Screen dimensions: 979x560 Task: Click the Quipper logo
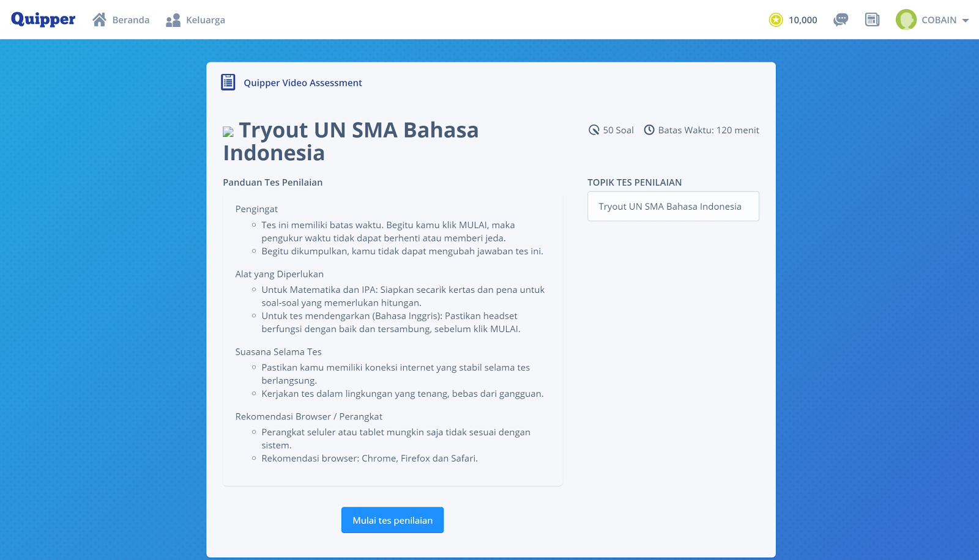pyautogui.click(x=43, y=20)
